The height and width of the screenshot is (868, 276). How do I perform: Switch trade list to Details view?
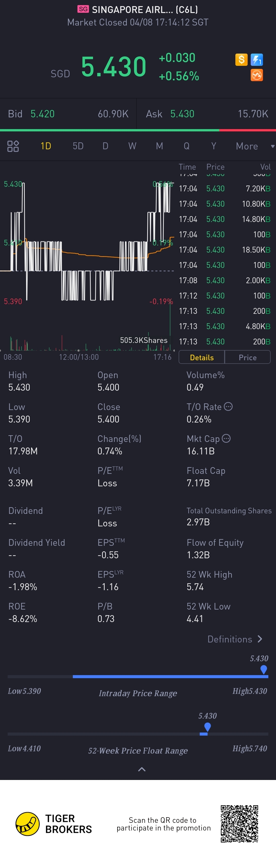point(202,357)
